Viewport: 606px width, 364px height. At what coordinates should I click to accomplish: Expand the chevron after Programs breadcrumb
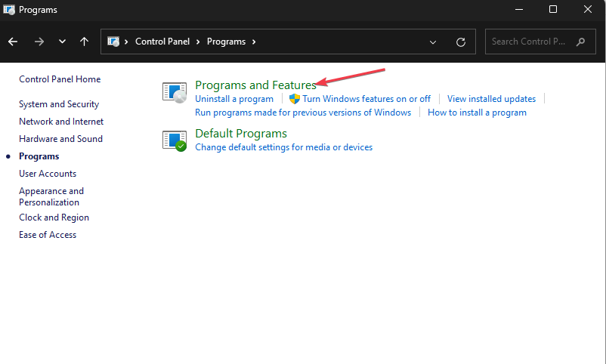(254, 42)
